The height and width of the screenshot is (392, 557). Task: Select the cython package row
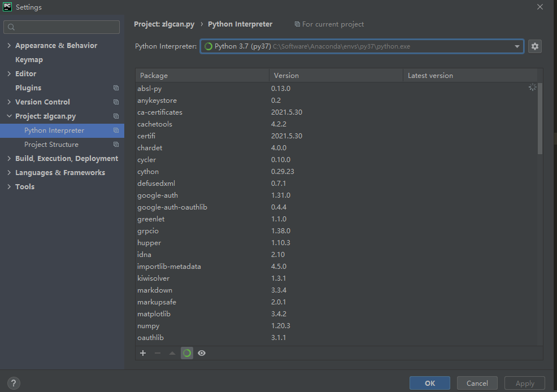[x=336, y=172]
